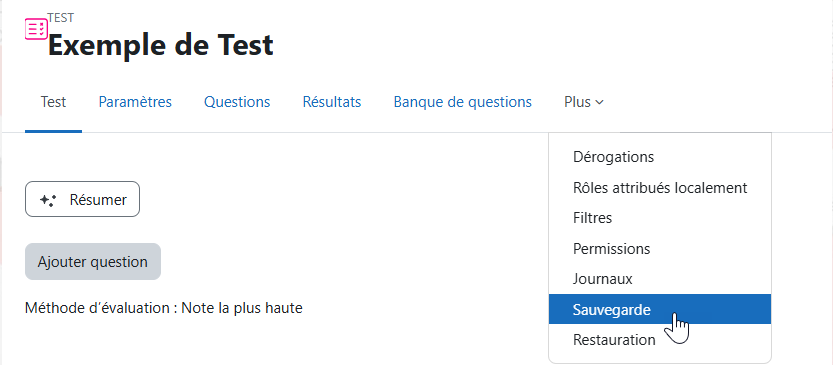Viewport: 833px width, 365px height.
Task: Click the Résumer button label
Action: pos(98,200)
